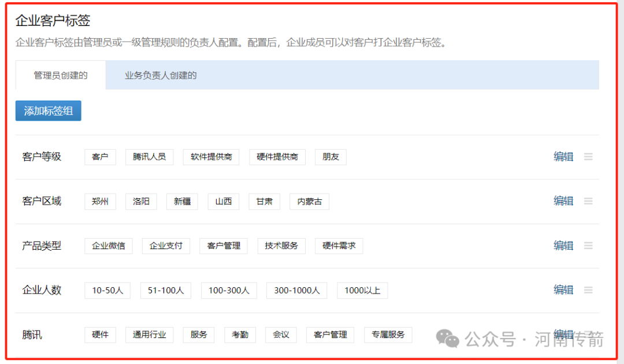
Task: Select the 300-1000人 tag
Action: 296,291
